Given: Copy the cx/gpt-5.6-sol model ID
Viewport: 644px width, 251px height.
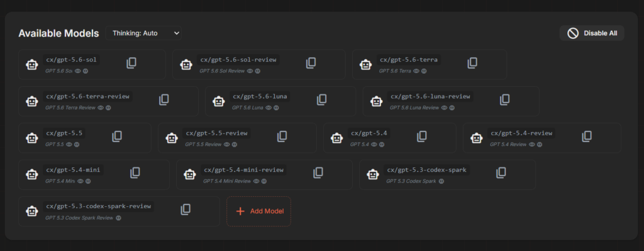Looking at the screenshot, I should click(131, 64).
